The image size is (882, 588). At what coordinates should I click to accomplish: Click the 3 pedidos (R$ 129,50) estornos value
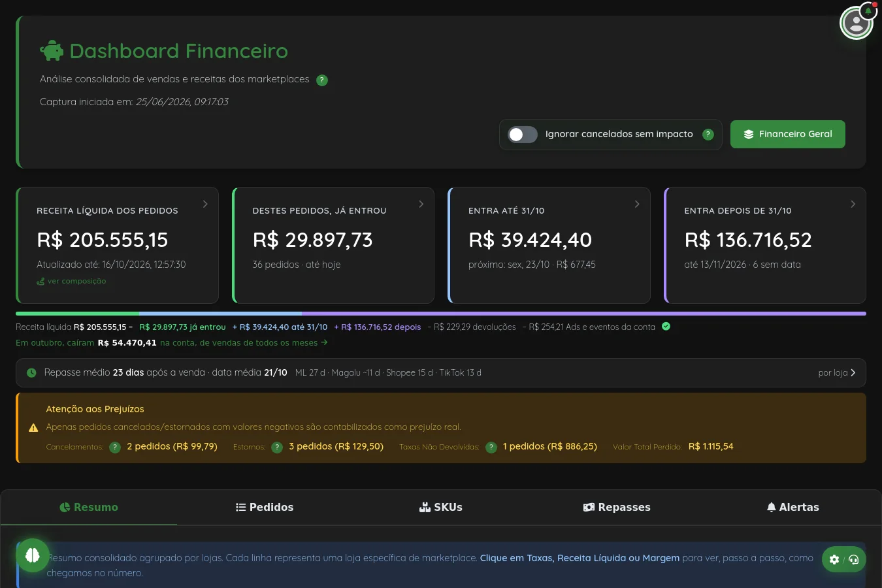pos(336,447)
